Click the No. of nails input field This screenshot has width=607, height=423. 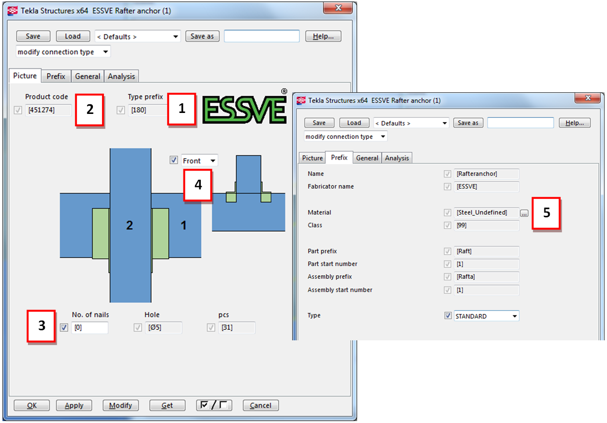click(x=90, y=327)
